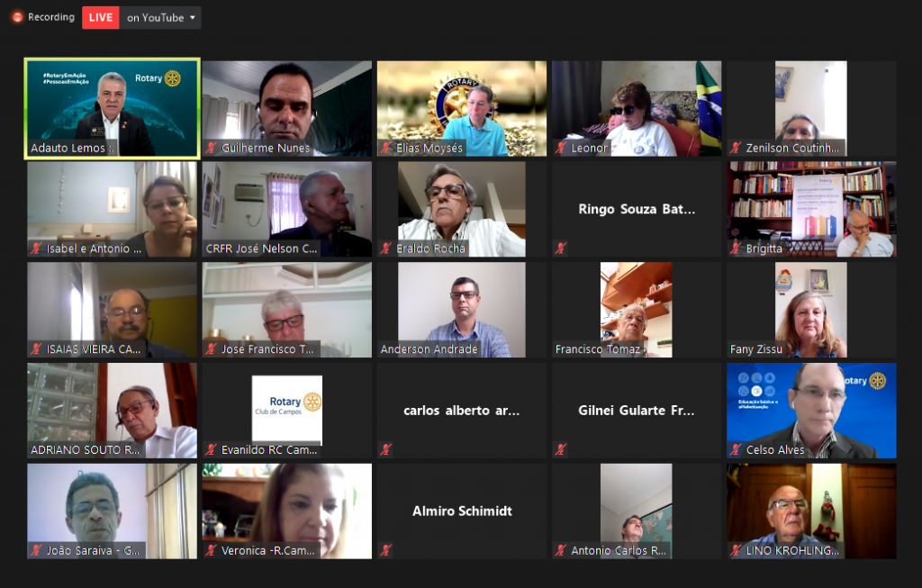Click the red LIVE badge

(x=101, y=18)
